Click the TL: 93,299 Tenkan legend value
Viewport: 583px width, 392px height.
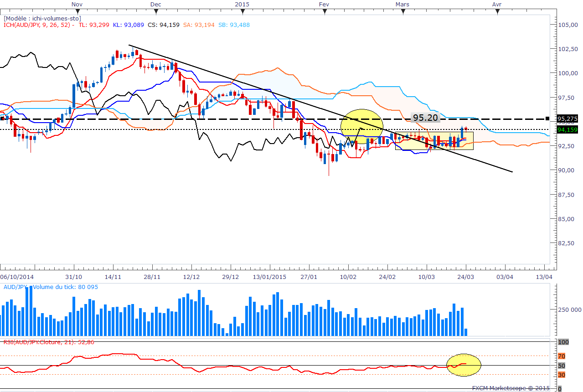coord(93,25)
